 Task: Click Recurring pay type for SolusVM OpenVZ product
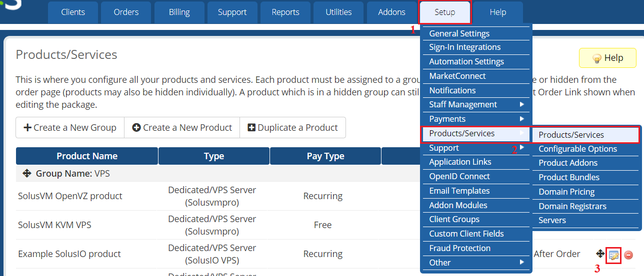(323, 196)
